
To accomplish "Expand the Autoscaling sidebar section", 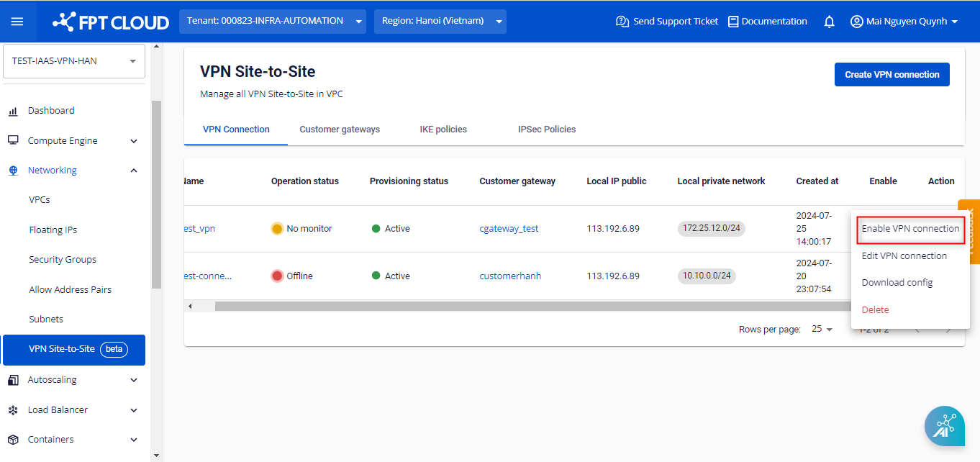I will tap(134, 380).
